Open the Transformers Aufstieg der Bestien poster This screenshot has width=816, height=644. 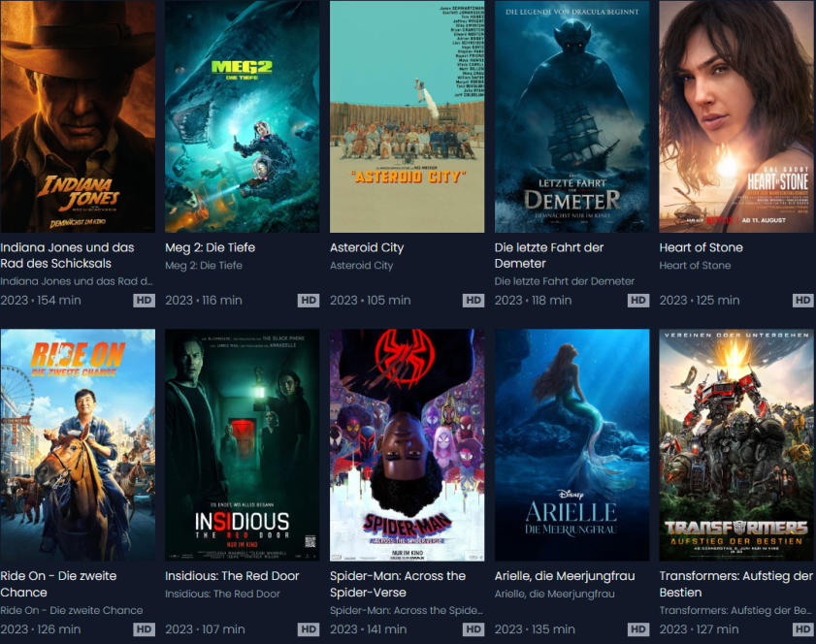736,445
